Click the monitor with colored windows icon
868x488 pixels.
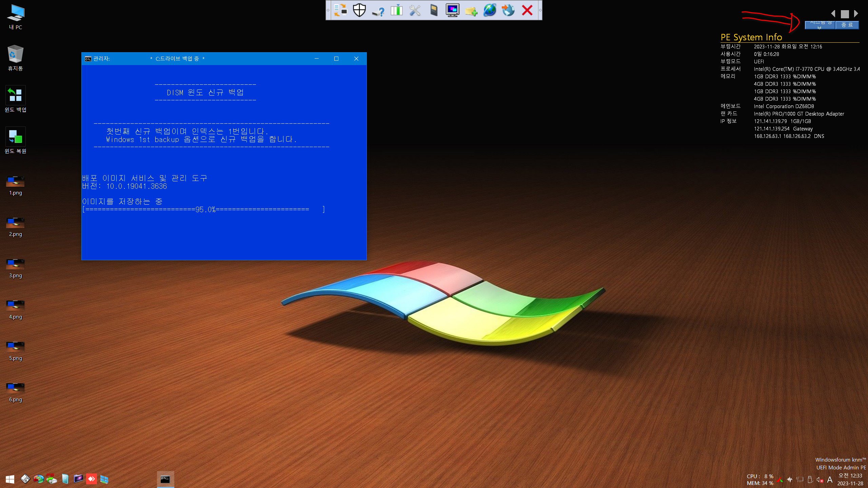452,10
